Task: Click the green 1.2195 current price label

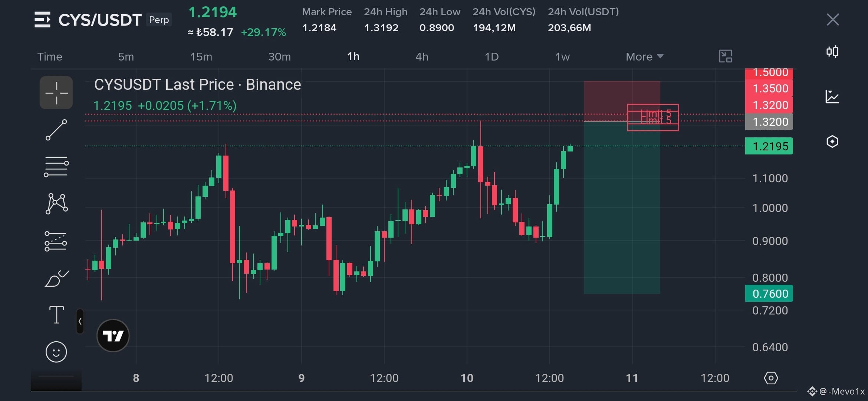Action: point(769,146)
